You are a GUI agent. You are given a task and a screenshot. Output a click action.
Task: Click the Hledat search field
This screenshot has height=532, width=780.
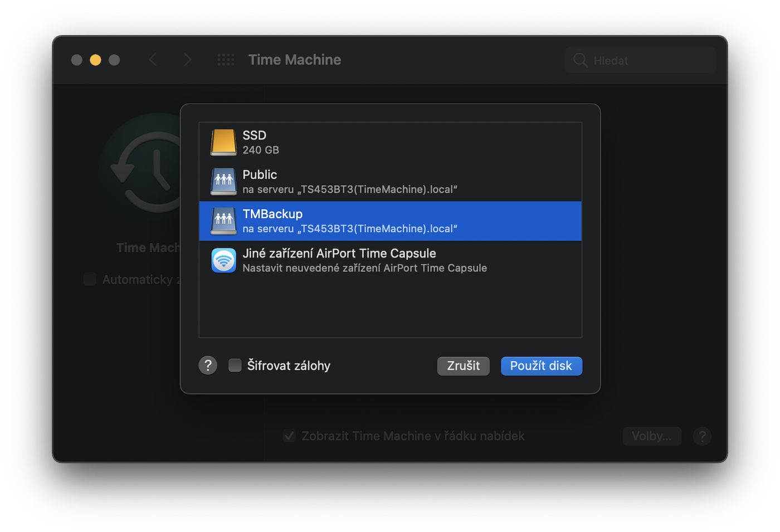(x=641, y=60)
